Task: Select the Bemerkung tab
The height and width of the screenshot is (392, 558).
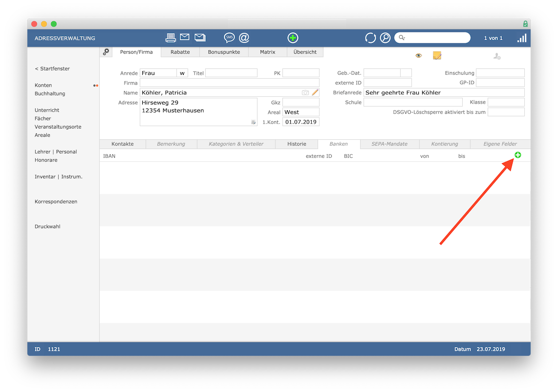Action: (171, 144)
